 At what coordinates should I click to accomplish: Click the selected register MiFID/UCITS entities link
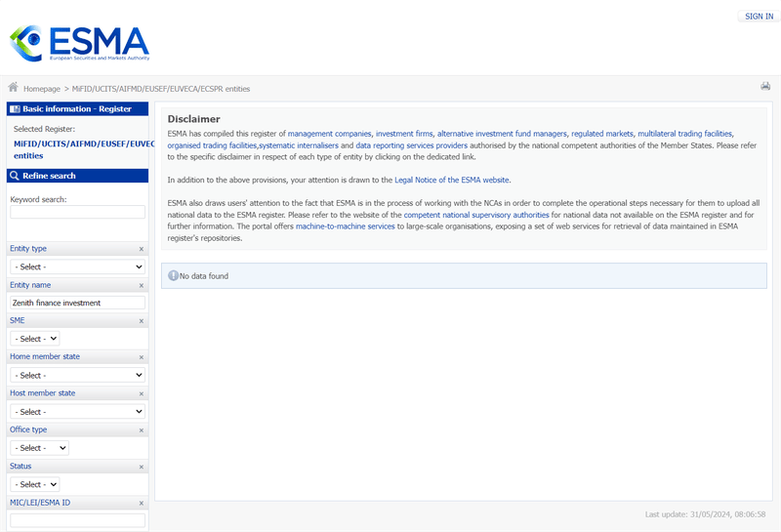[x=84, y=149]
